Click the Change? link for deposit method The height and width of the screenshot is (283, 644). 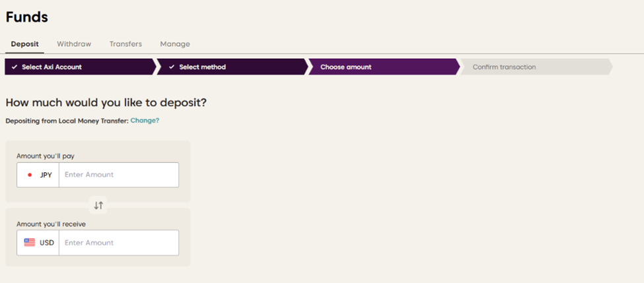145,121
